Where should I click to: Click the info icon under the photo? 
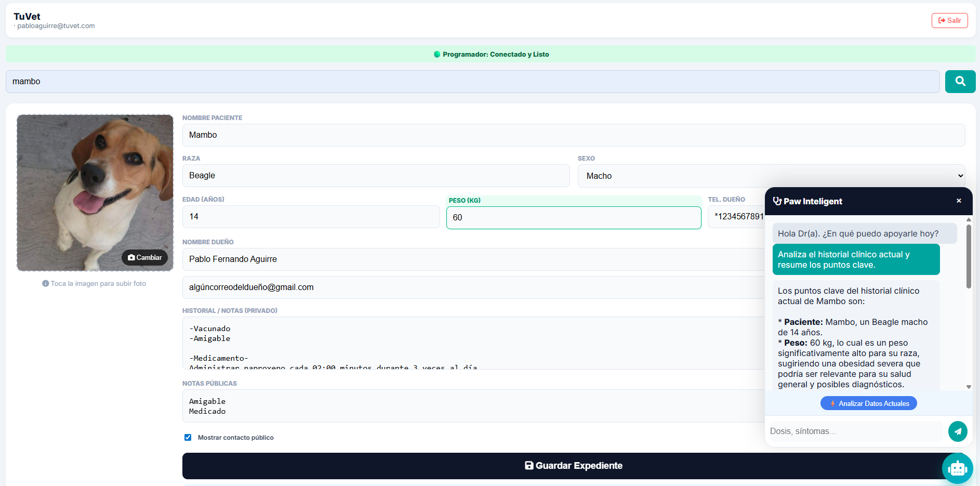coord(46,284)
